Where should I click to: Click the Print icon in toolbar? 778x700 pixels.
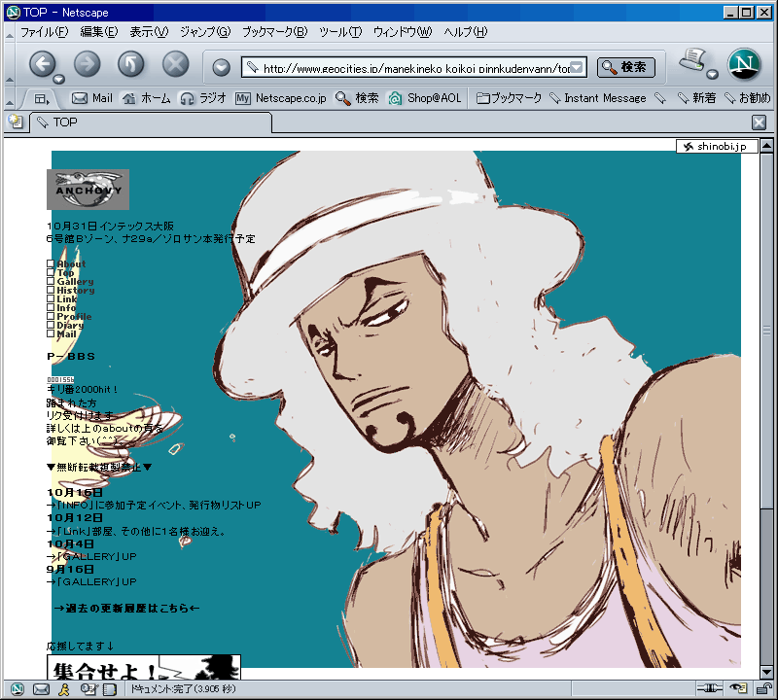tap(692, 60)
